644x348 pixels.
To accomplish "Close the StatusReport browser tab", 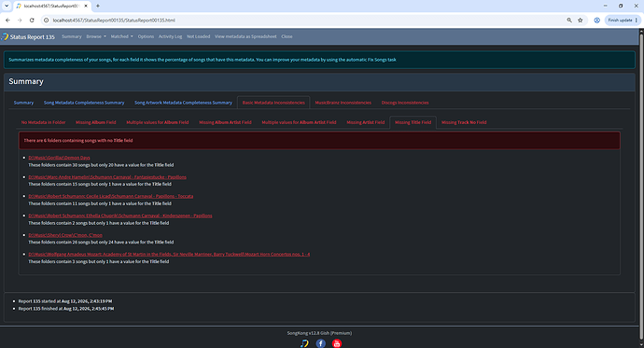I will point(86,6).
